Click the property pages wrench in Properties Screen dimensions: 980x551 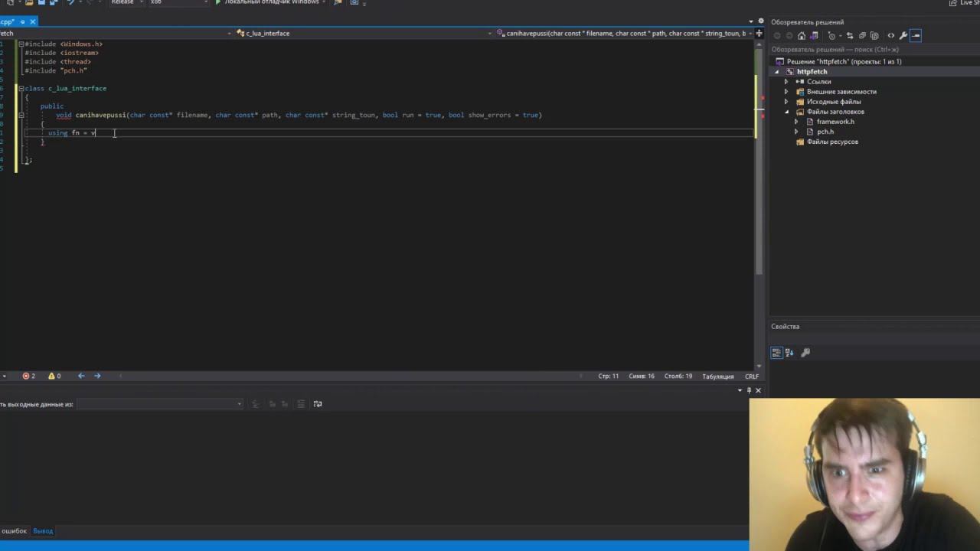click(805, 353)
